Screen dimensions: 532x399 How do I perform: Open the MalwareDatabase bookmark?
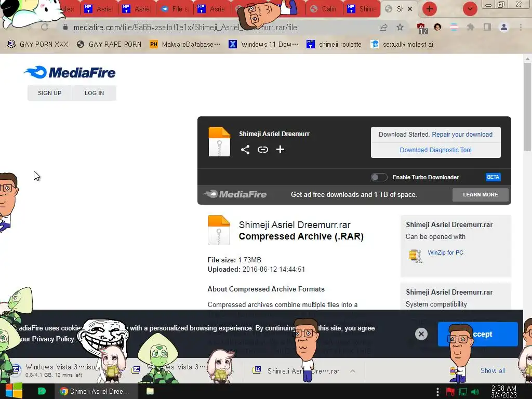[185, 44]
